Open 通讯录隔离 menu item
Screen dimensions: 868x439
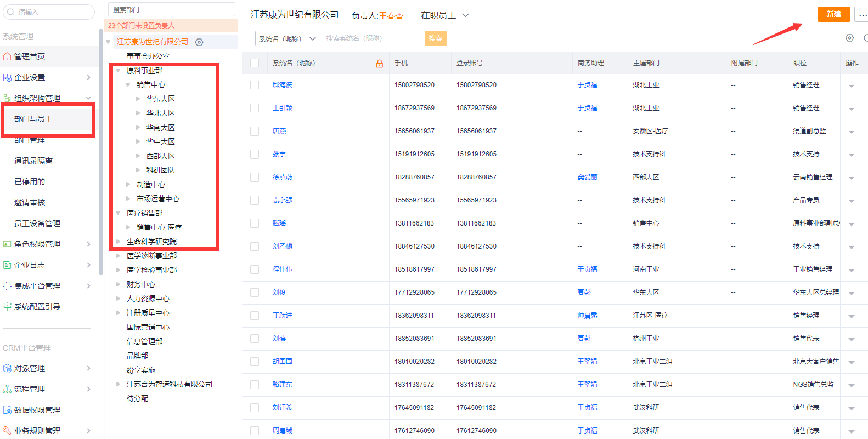(33, 161)
